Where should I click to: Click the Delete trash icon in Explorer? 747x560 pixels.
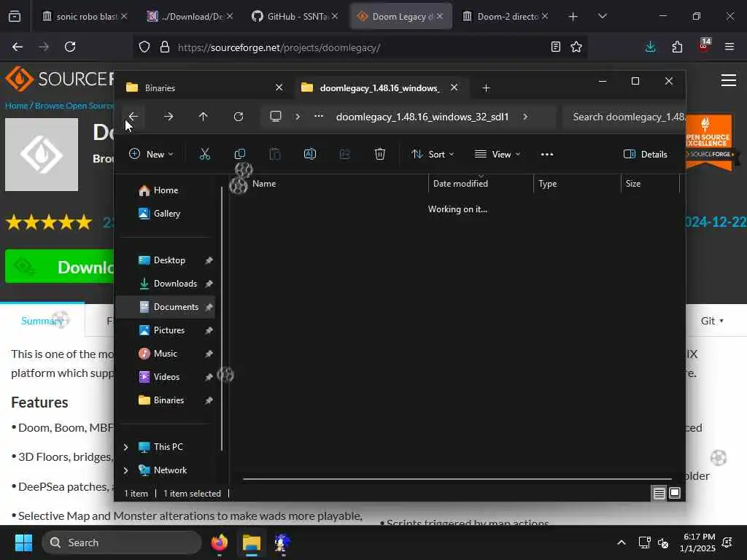(x=379, y=154)
